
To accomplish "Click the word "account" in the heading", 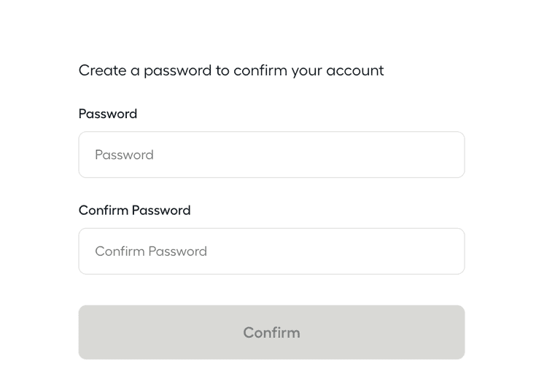I will click(354, 71).
